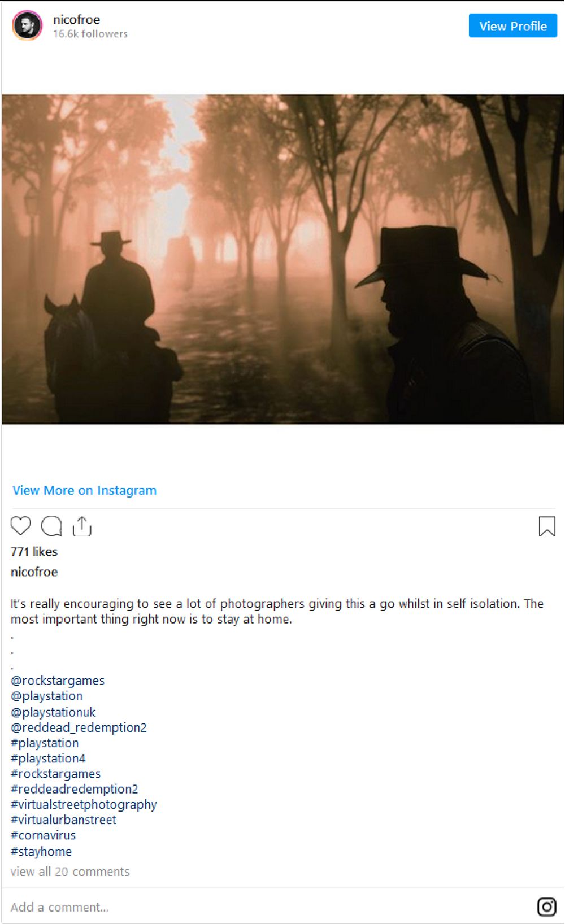Open nicofroe username in the header
This screenshot has width=565, height=924.
[x=76, y=20]
